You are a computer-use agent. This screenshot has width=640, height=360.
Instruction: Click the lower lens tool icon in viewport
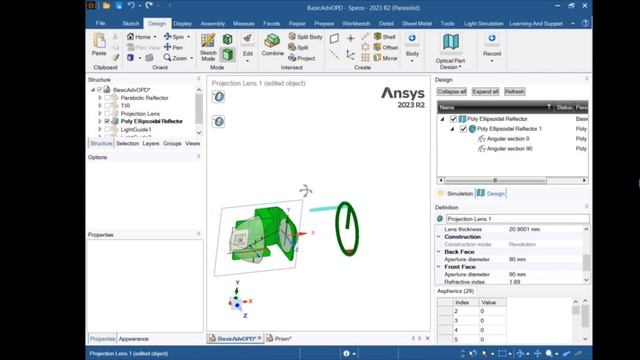[218, 121]
